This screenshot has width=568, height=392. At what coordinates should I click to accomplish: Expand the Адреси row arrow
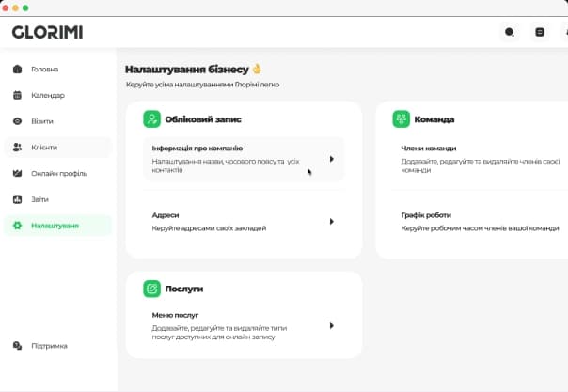[332, 222]
